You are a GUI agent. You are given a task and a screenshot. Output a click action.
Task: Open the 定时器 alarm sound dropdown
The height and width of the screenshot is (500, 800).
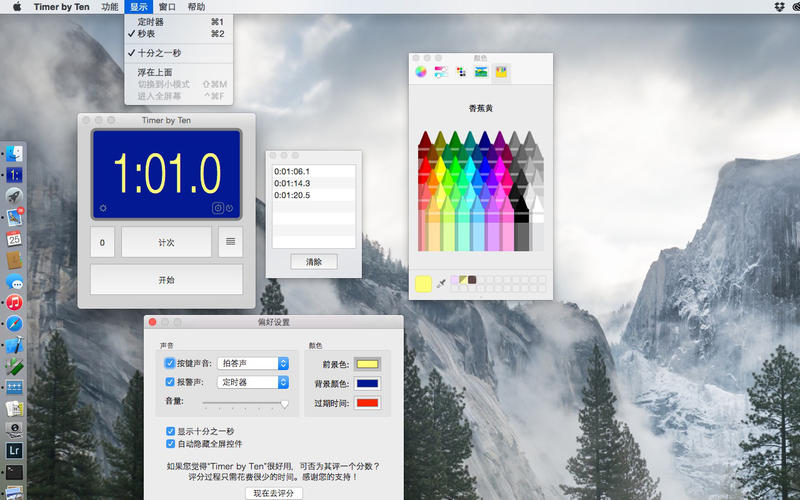click(x=253, y=382)
